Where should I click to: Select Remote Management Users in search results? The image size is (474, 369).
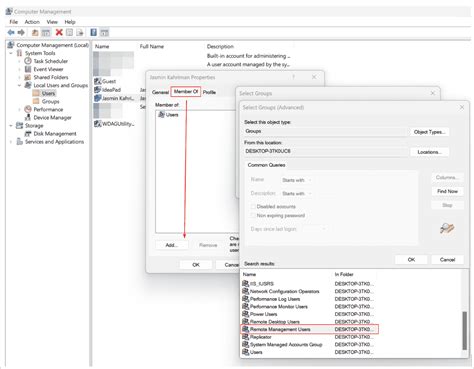[309, 329]
